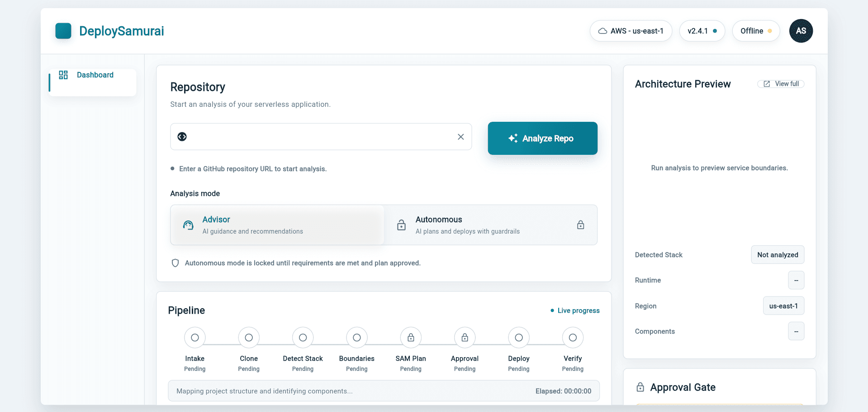Image resolution: width=868 pixels, height=412 pixels.
Task: Click the Deploy pipeline step circle
Action: click(x=519, y=338)
